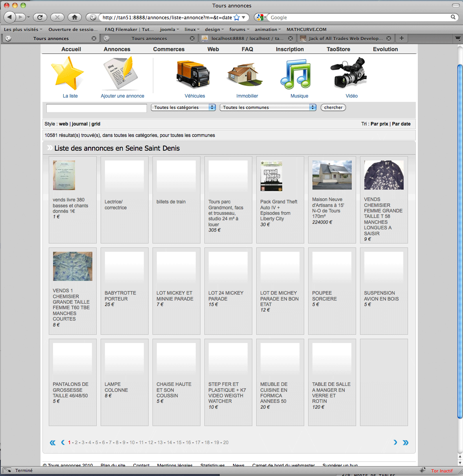Open the old book thumbnail 'vends livre 380'

(x=64, y=175)
